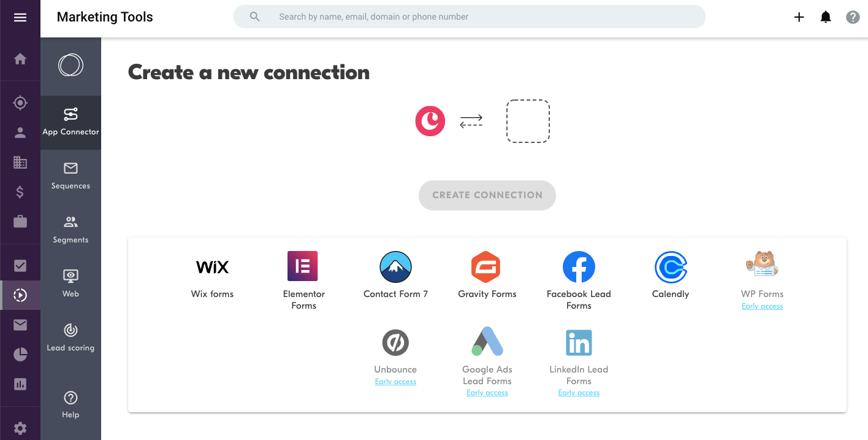Choose Contact Form 7 integration

(395, 276)
